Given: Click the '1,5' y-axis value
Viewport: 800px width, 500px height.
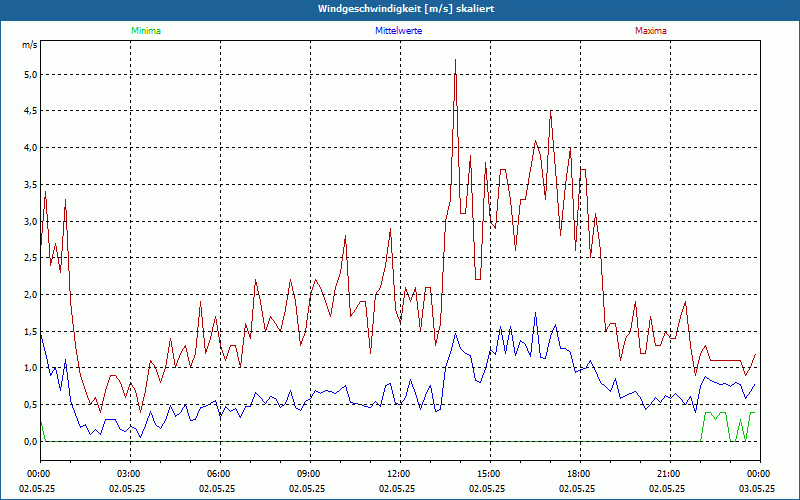Looking at the screenshot, I should pos(31,331).
